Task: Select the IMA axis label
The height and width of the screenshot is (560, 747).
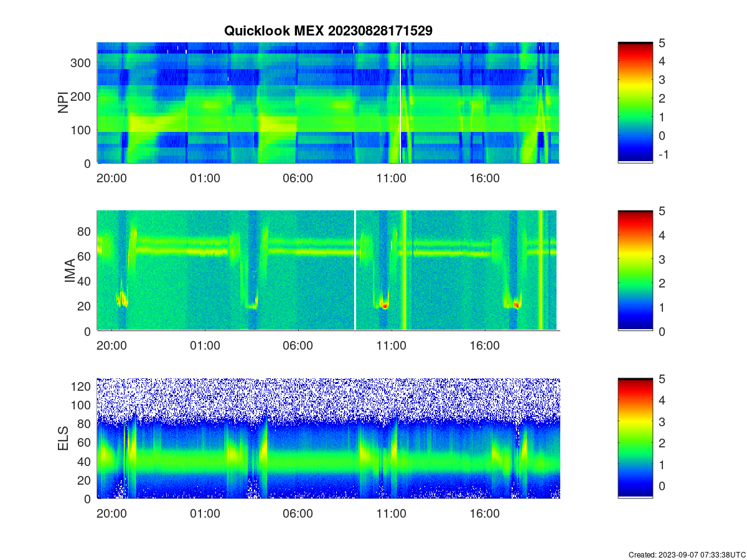Action: 70,271
